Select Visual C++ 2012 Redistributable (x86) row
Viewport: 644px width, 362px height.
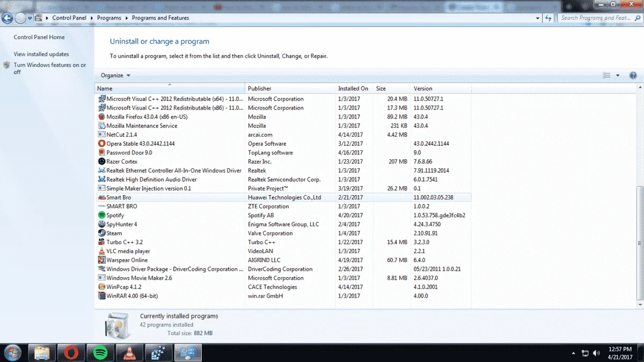coord(283,108)
